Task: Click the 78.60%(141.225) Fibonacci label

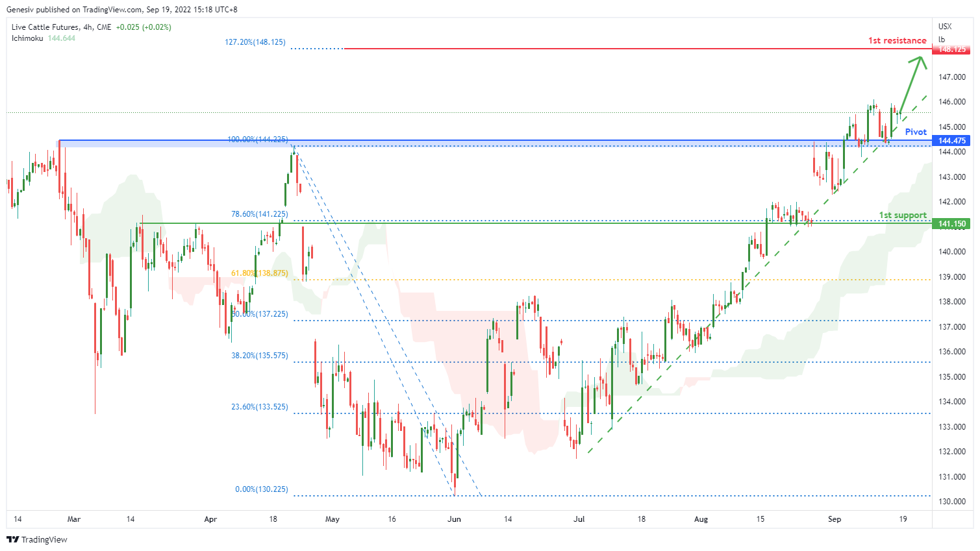Action: [260, 214]
